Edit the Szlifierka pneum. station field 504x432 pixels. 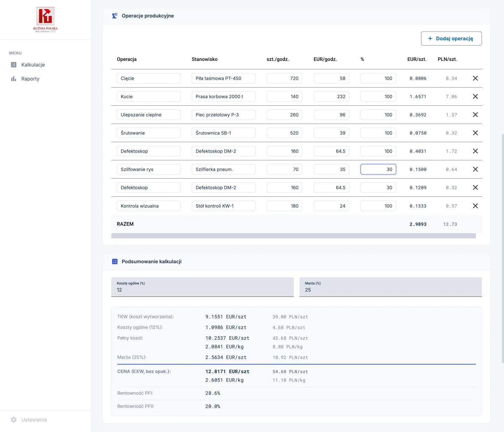click(x=224, y=169)
